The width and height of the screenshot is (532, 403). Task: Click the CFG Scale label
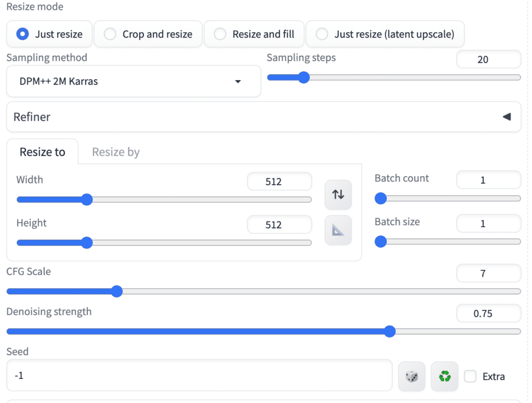[x=29, y=271]
